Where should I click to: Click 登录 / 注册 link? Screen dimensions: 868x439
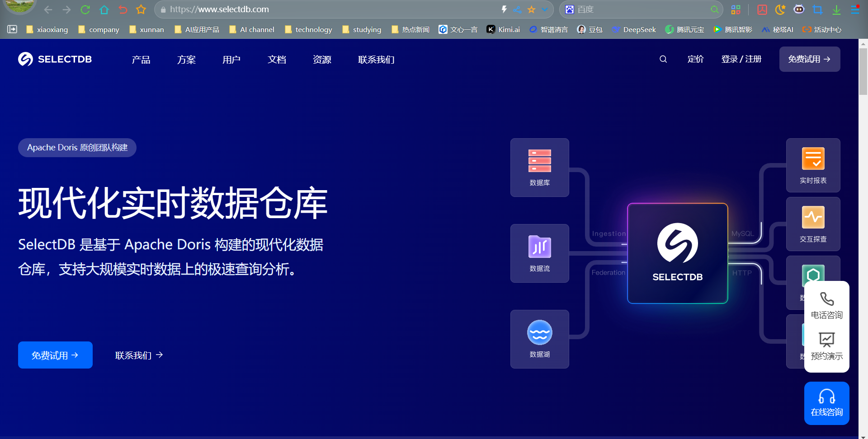[x=741, y=59]
